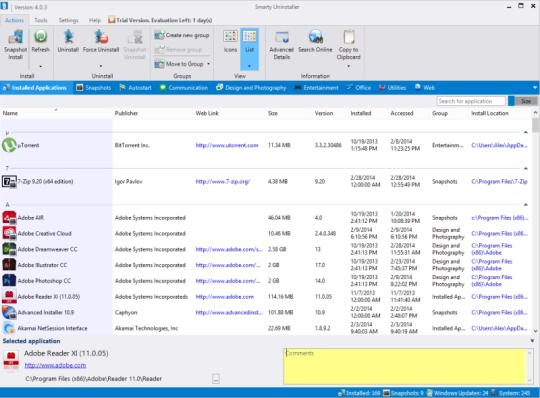Click the Search for application field
The image size is (540, 398).
(471, 101)
